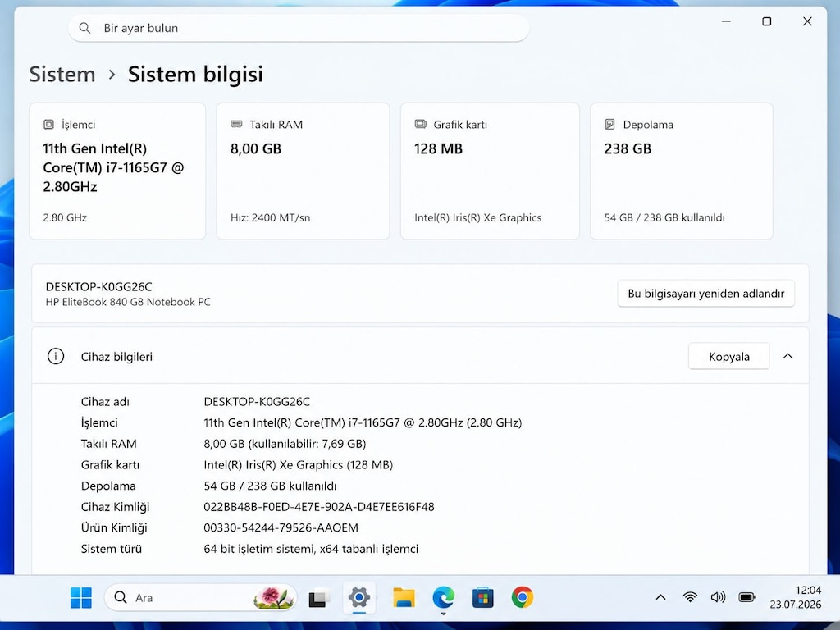Select the Cihaz Kimliği GUID value
Image resolution: width=840 pixels, height=630 pixels.
[319, 507]
